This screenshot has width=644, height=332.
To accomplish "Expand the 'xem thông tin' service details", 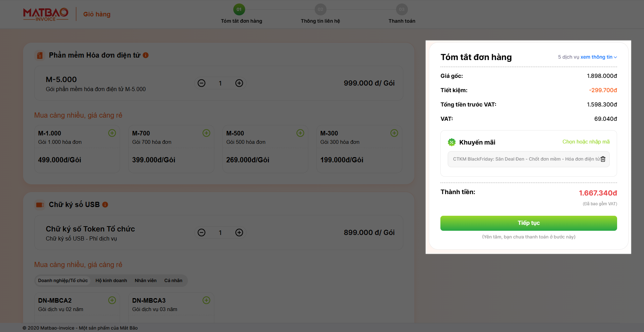I will click(598, 57).
